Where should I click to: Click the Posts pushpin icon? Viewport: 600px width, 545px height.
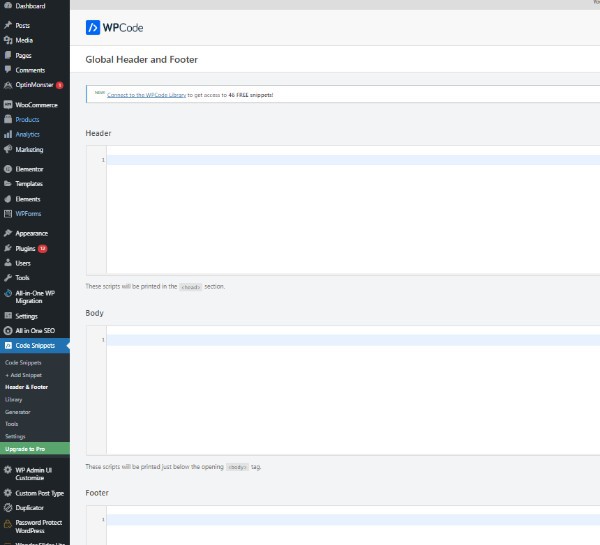[8, 25]
